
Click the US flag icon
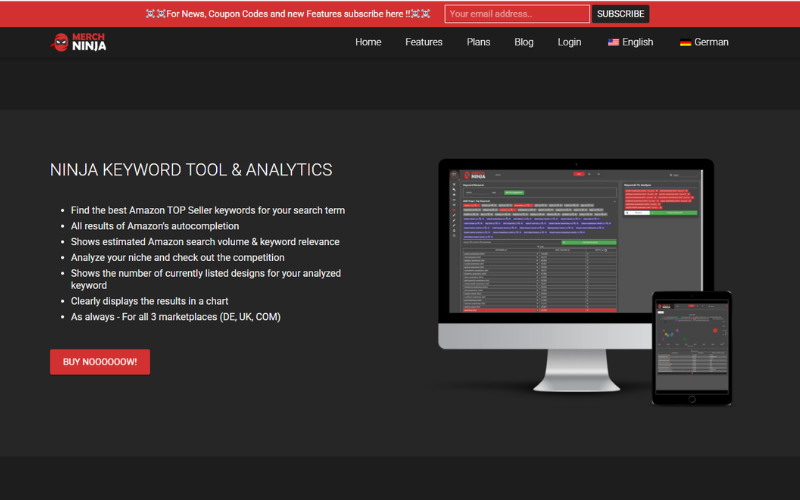[x=613, y=42]
